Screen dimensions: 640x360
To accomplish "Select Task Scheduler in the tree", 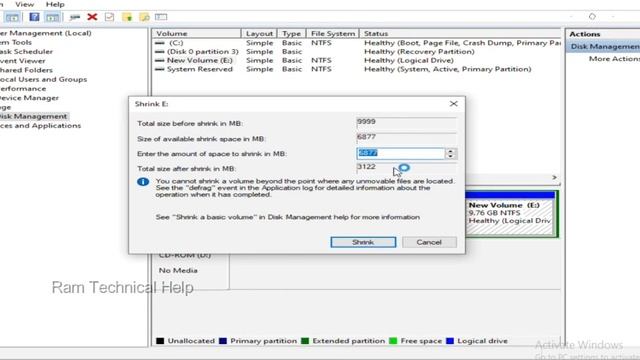I will [x=26, y=52].
